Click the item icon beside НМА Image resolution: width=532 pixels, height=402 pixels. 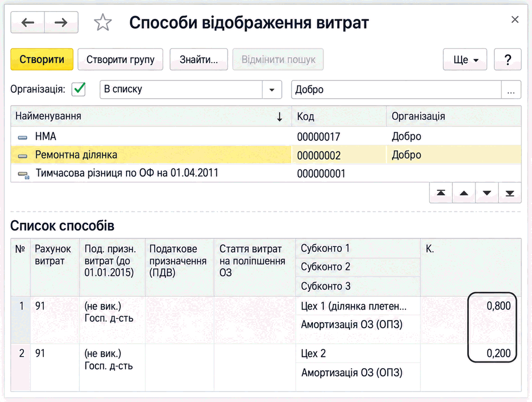click(22, 137)
